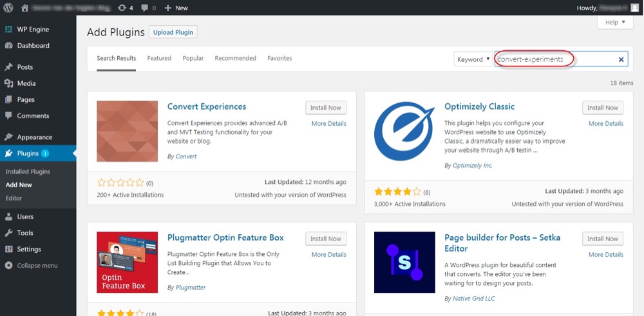Image resolution: width=644 pixels, height=316 pixels.
Task: Open plugin Editor submenu
Action: [x=14, y=198]
